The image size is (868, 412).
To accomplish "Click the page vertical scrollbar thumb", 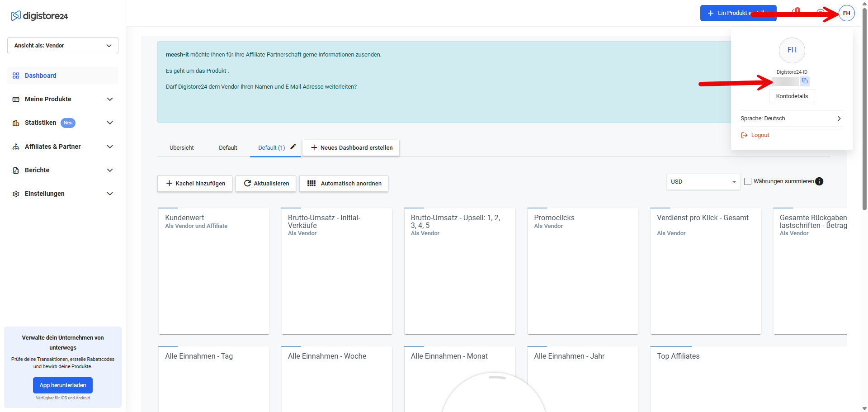I will pyautogui.click(x=864, y=109).
